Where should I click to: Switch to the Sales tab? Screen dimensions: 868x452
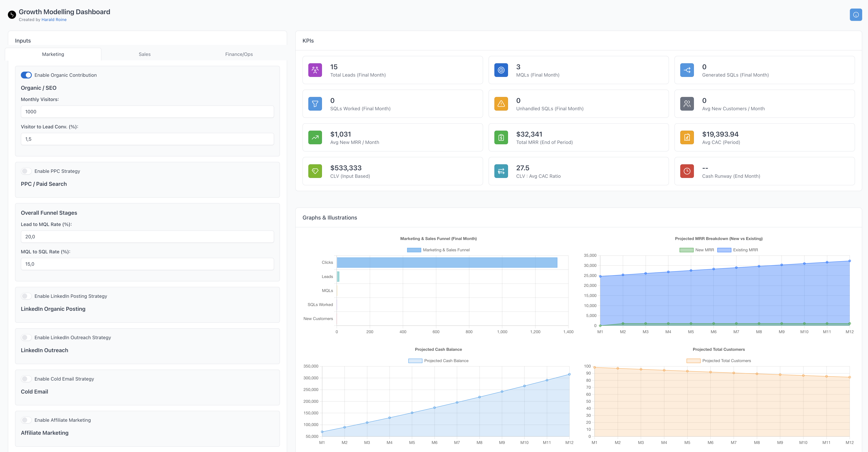(x=144, y=54)
